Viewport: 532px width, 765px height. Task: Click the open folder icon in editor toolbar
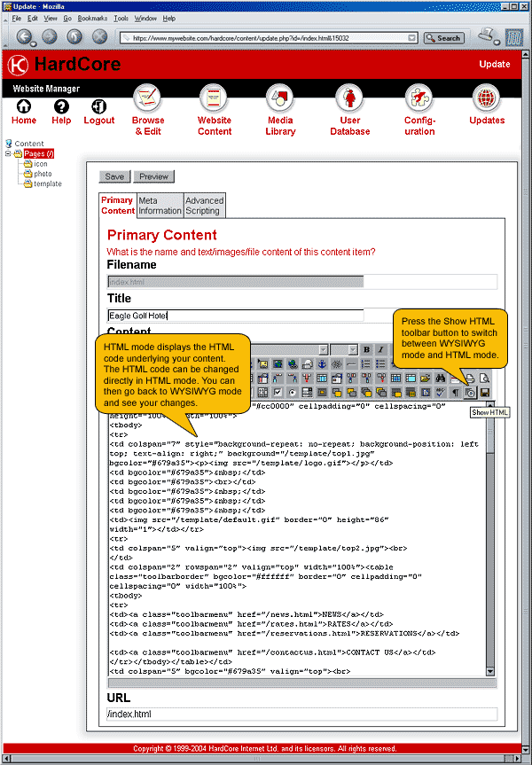click(x=425, y=379)
